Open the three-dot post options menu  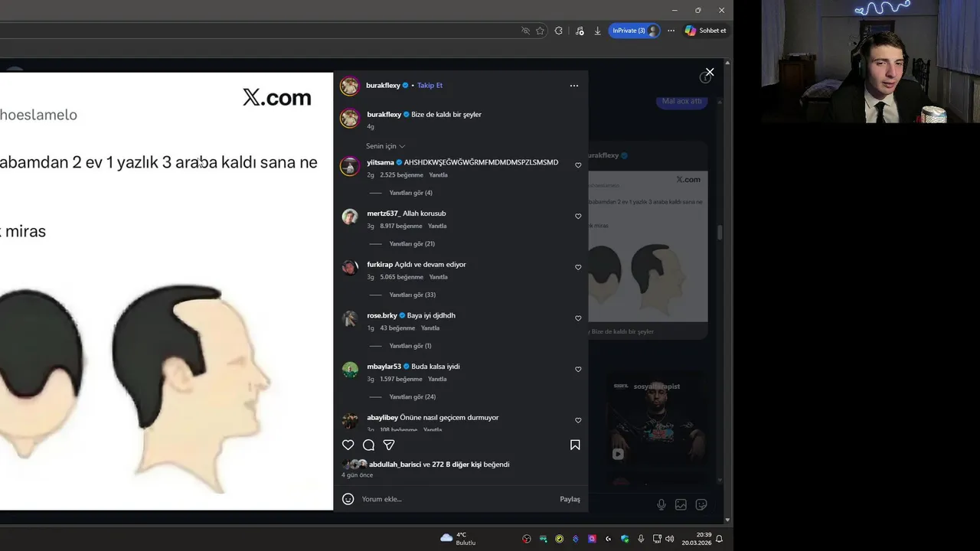click(x=574, y=86)
